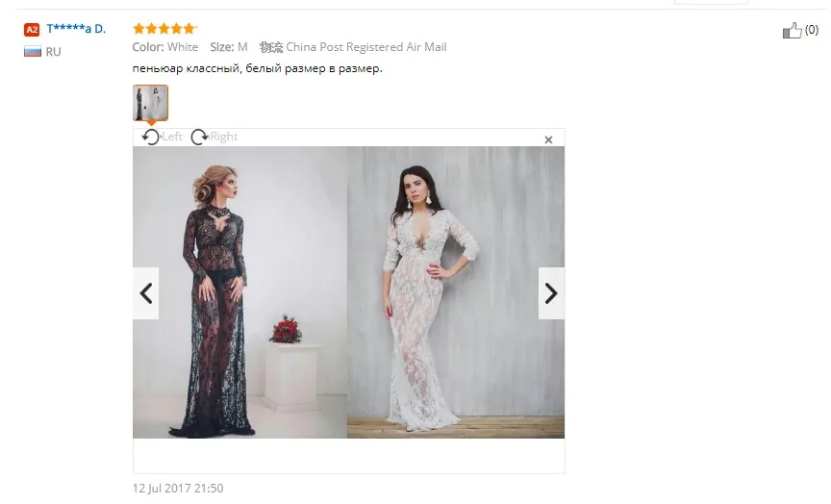Select the small review photo thumbnail
Viewport: 831px width, 504px height.
click(150, 103)
